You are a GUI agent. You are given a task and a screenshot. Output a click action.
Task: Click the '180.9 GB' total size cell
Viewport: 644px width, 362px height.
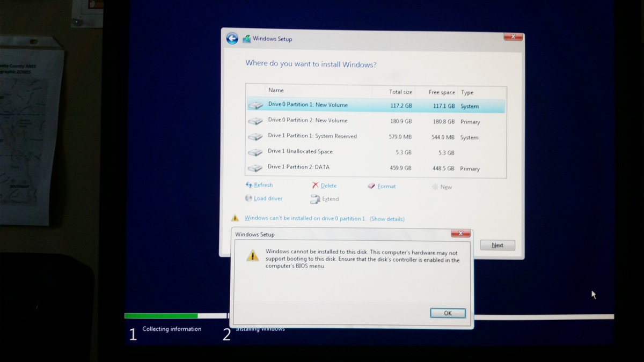(x=401, y=121)
